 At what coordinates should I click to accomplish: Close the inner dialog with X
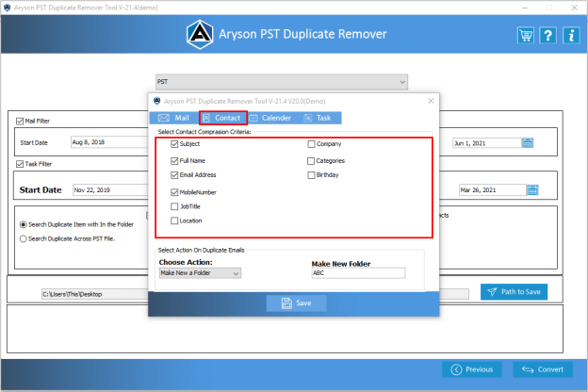(x=431, y=101)
